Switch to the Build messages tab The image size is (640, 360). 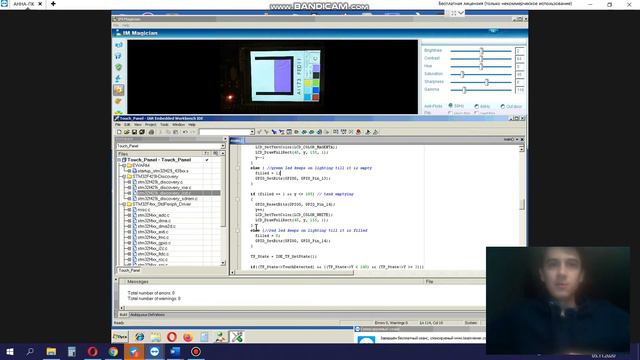123,315
